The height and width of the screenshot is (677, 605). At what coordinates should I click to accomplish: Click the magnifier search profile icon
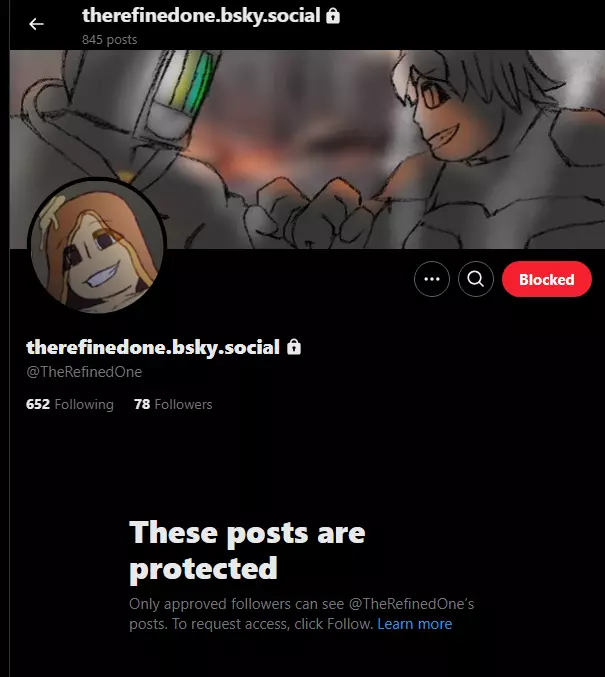[476, 279]
